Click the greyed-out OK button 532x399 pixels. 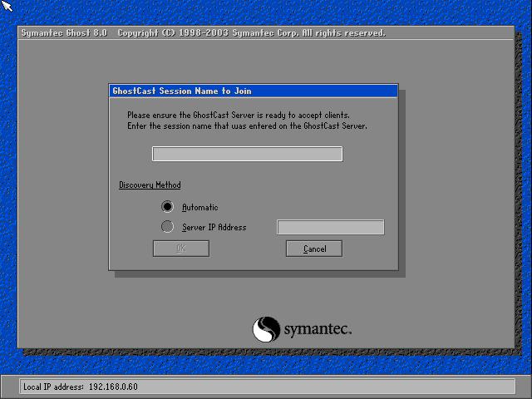coord(181,249)
